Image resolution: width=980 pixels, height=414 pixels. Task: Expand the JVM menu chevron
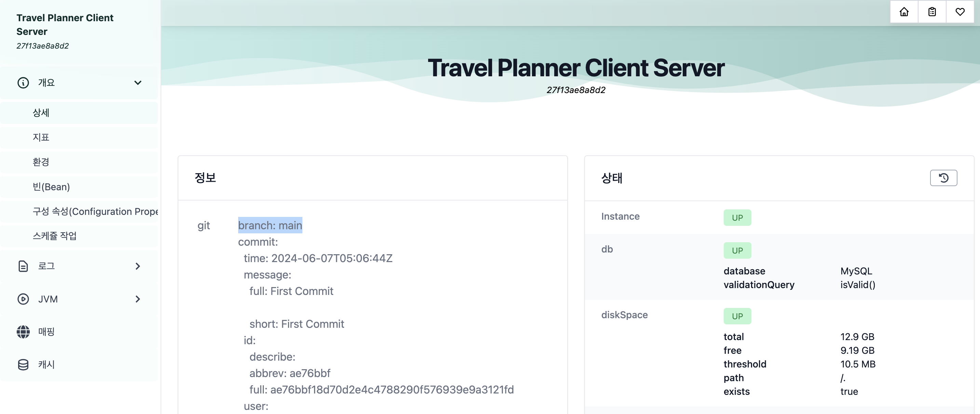[x=138, y=299]
